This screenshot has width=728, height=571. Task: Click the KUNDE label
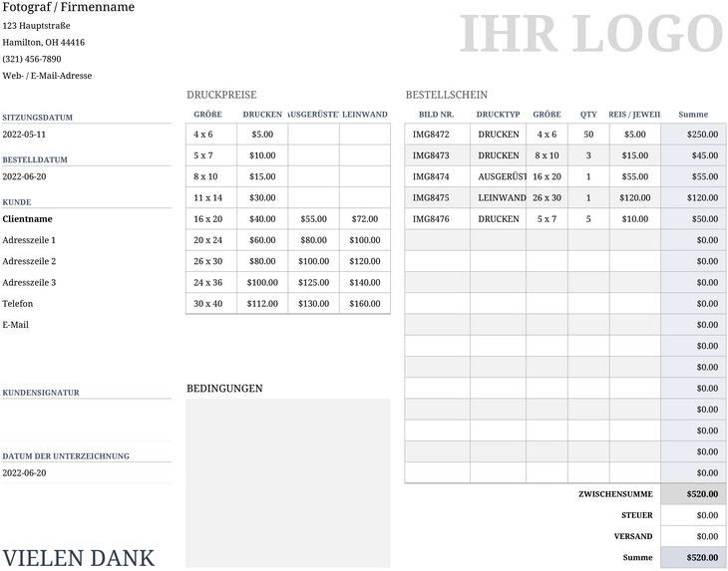click(17, 202)
